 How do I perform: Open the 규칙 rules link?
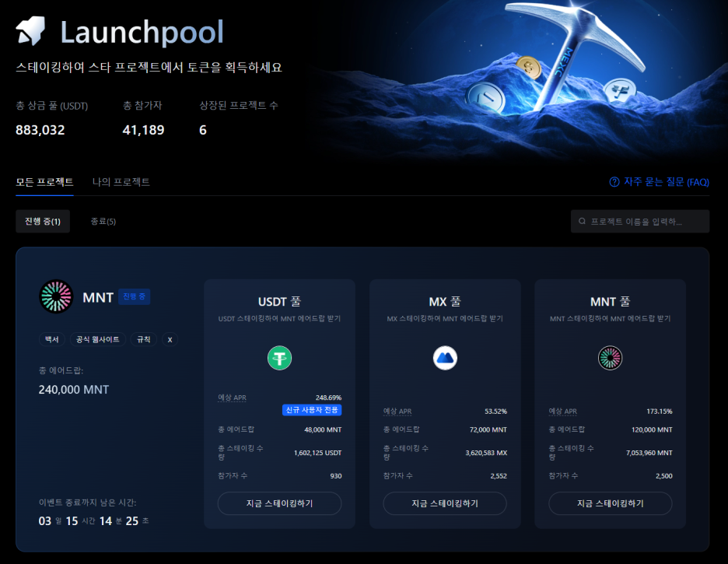coord(143,339)
